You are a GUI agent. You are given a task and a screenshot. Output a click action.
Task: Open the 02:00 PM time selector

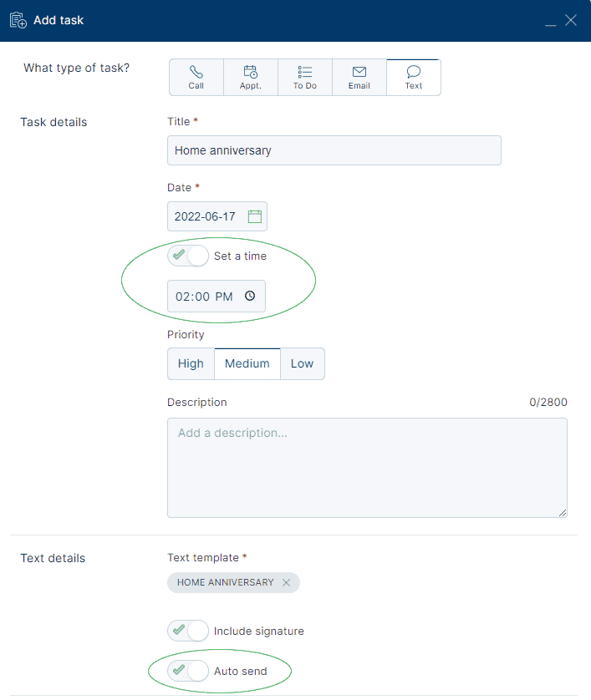(205, 296)
